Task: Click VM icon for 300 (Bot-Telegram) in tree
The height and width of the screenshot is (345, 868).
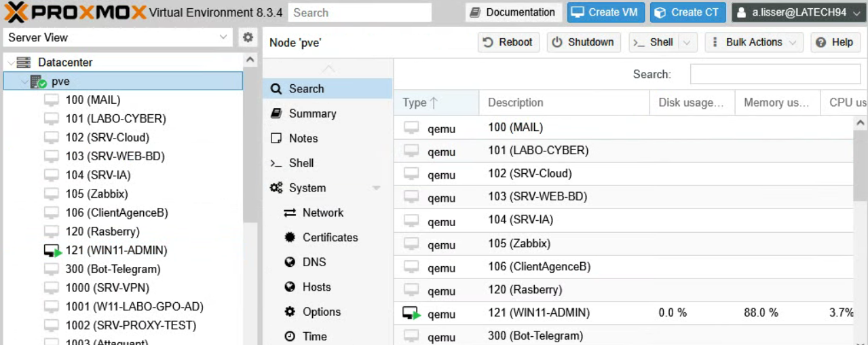Action: point(52,269)
